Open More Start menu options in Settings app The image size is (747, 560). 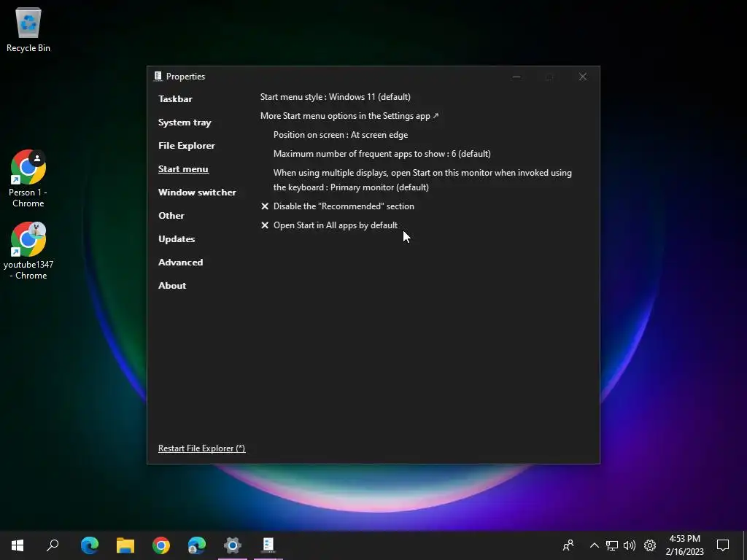[x=349, y=116]
